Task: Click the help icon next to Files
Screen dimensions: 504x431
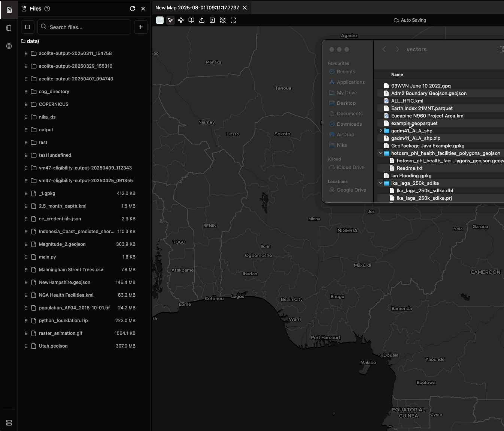Action: pos(47,9)
